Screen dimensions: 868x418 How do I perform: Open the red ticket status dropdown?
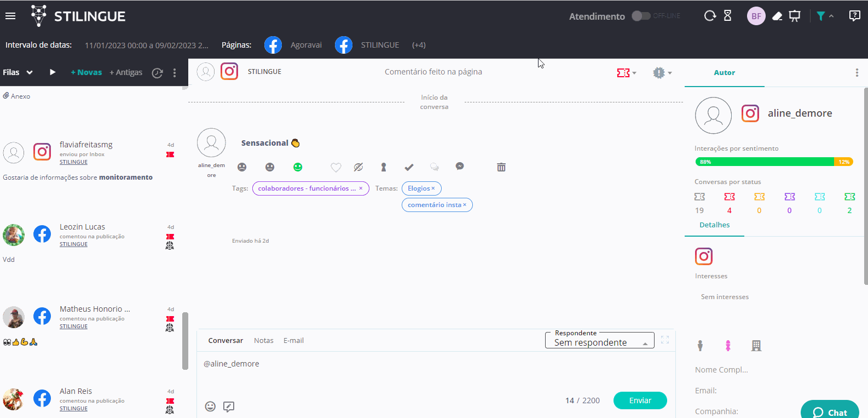627,73
